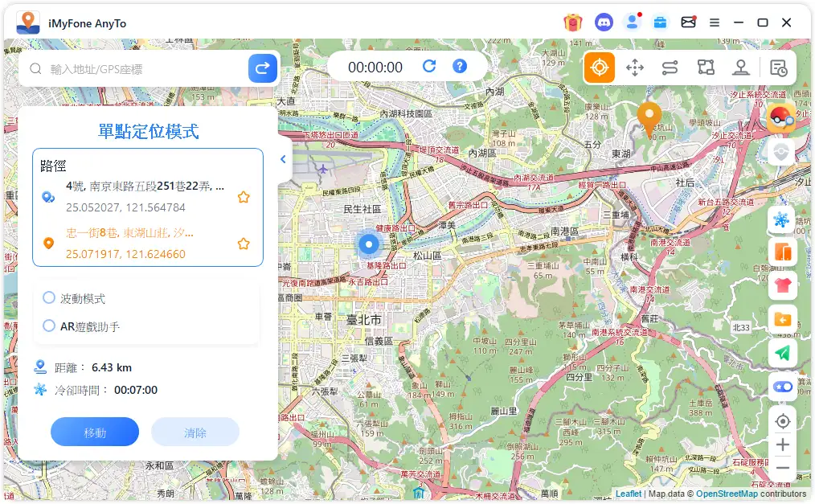Open the Leaflet attribution link
The height and width of the screenshot is (504, 815).
click(629, 494)
